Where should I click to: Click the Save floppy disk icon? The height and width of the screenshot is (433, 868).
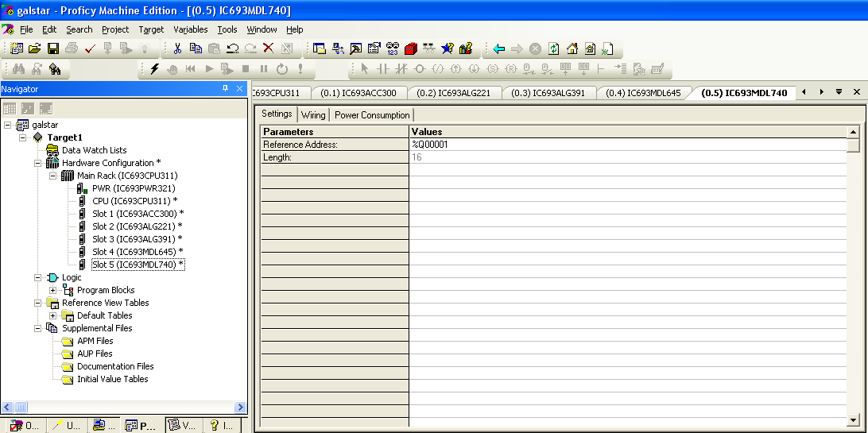point(53,48)
